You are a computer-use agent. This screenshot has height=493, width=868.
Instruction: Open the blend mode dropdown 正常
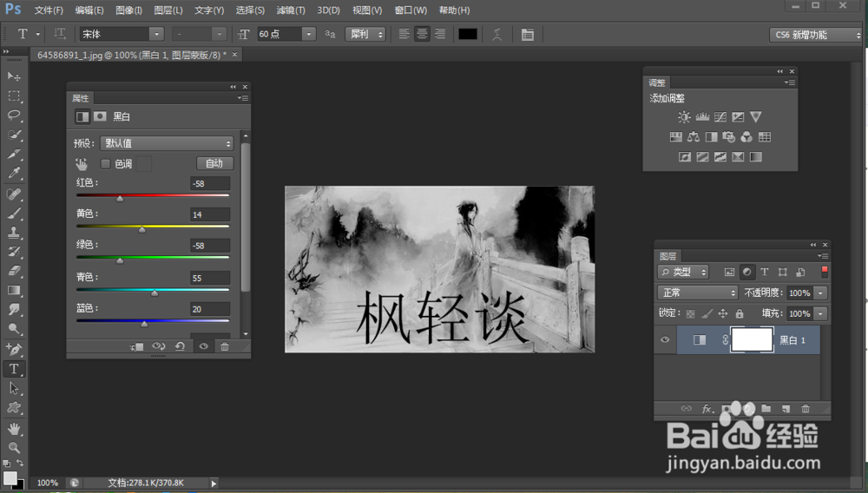(x=698, y=293)
